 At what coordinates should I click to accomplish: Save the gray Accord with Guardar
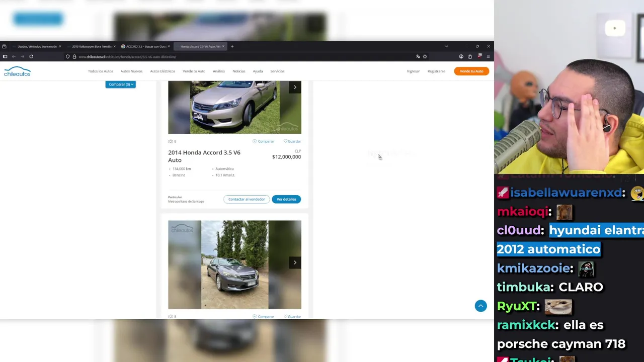click(x=292, y=317)
